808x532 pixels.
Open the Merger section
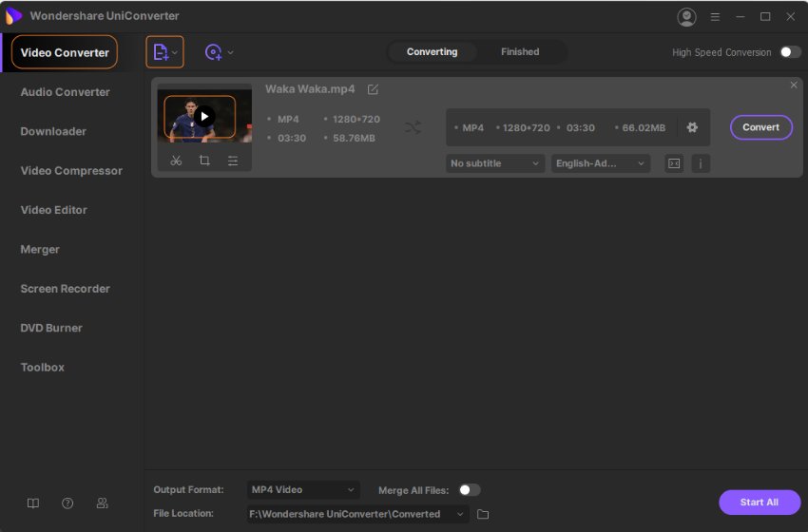click(40, 249)
